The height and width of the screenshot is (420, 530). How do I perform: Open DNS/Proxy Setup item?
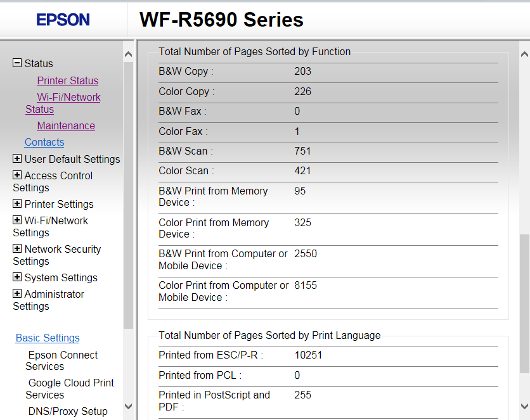(x=68, y=411)
